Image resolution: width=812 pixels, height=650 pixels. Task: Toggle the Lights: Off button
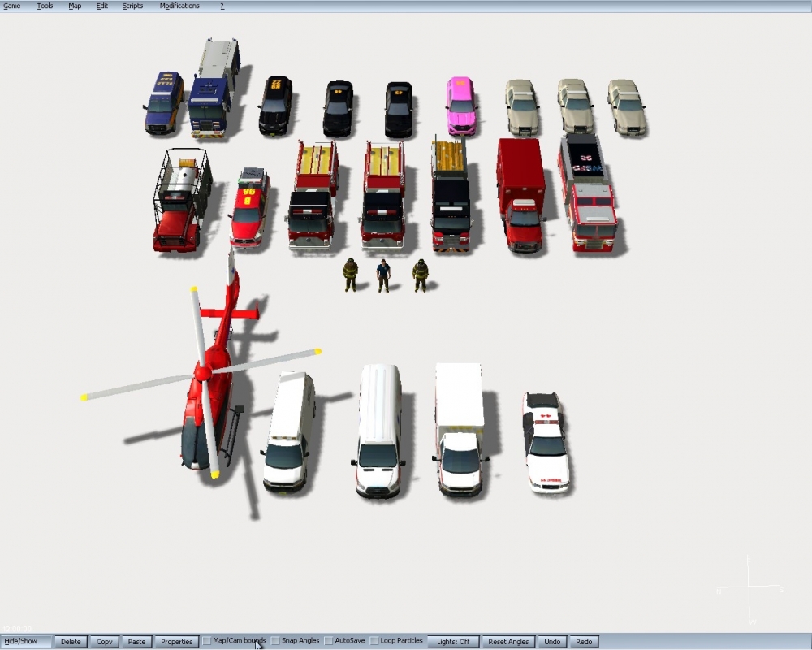click(453, 642)
